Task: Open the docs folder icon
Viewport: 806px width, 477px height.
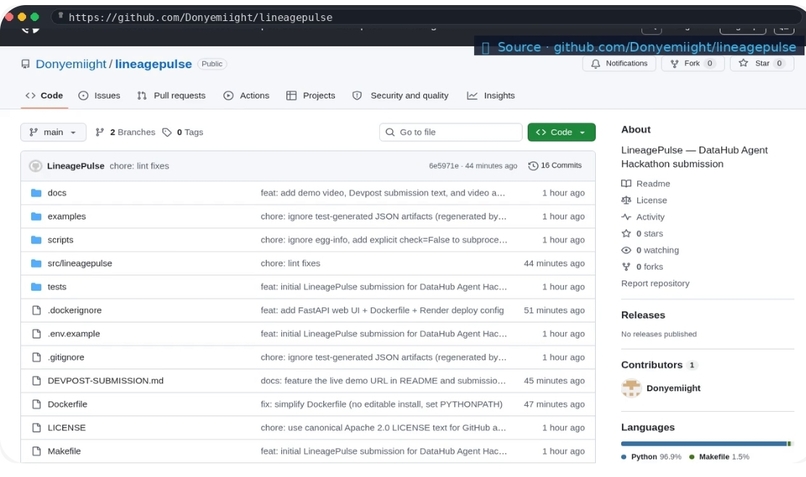Action: (36, 193)
